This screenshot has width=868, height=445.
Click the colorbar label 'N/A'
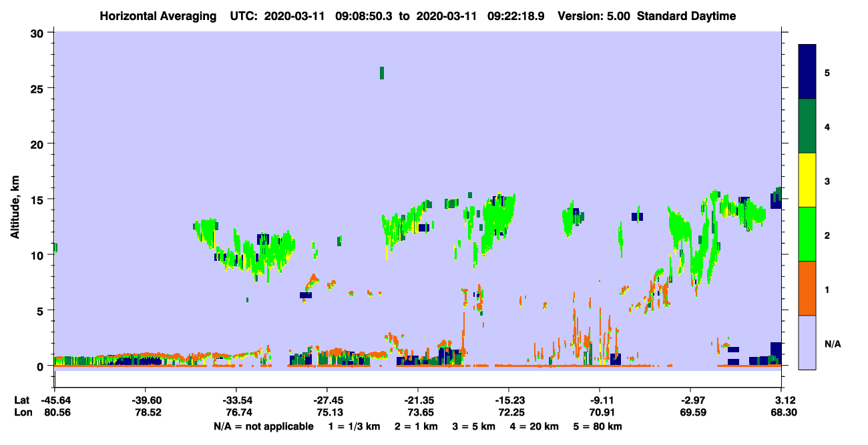833,344
